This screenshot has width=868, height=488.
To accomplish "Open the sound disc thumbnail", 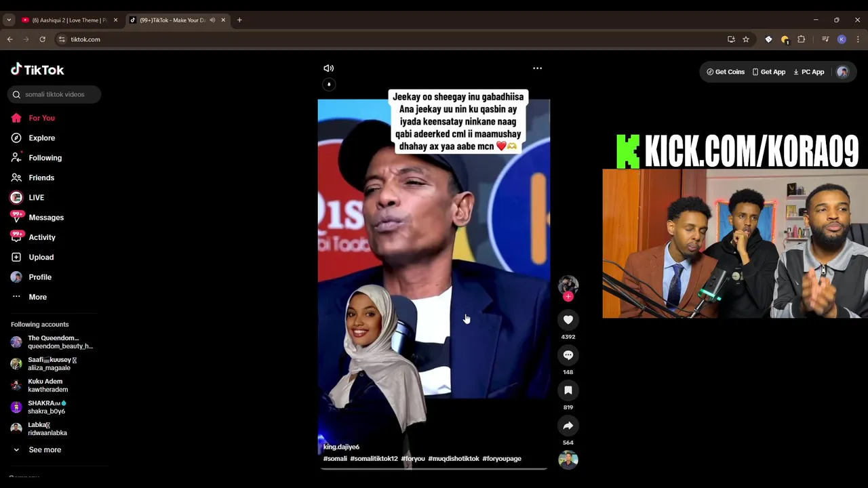I will click(x=568, y=460).
